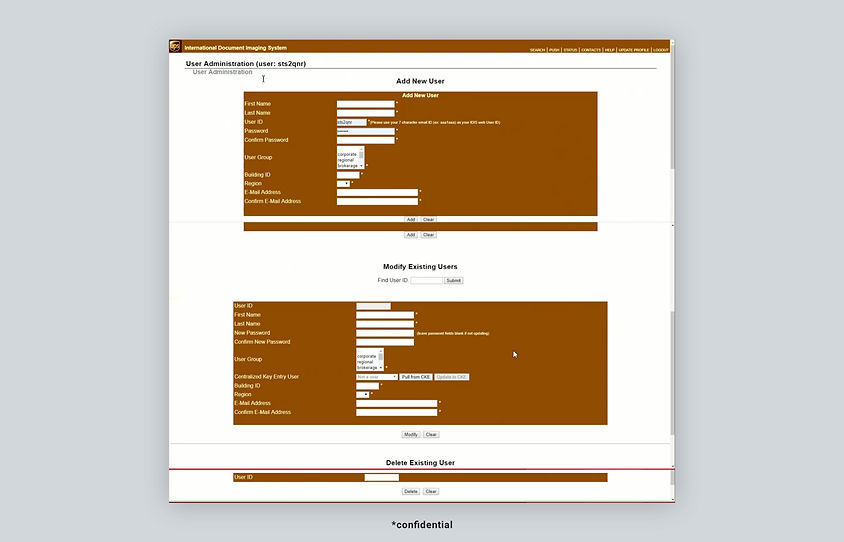
Task: Select brokerage in Modify form User Group list
Action: click(x=367, y=368)
